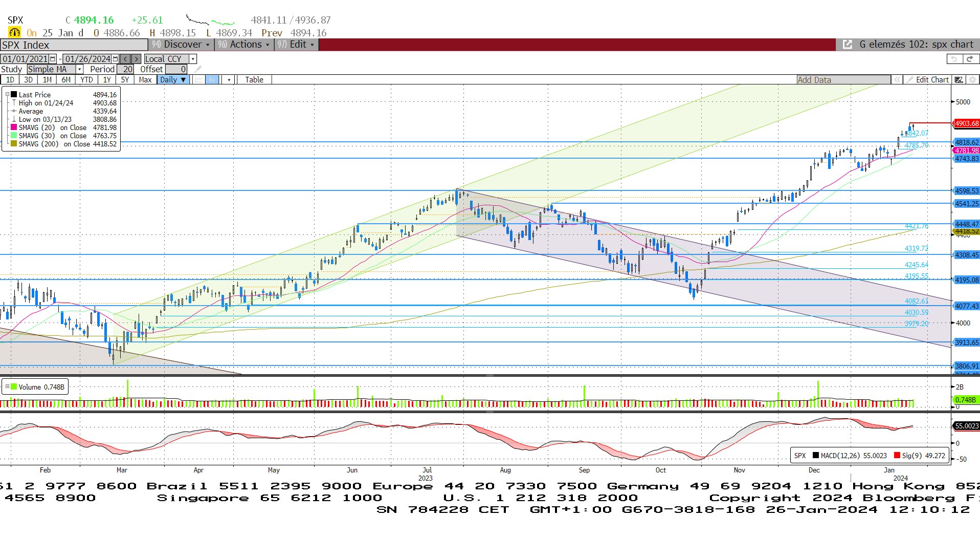Collapse panel with double chevron icon
Screen dimensions: 980x538
click(x=897, y=80)
